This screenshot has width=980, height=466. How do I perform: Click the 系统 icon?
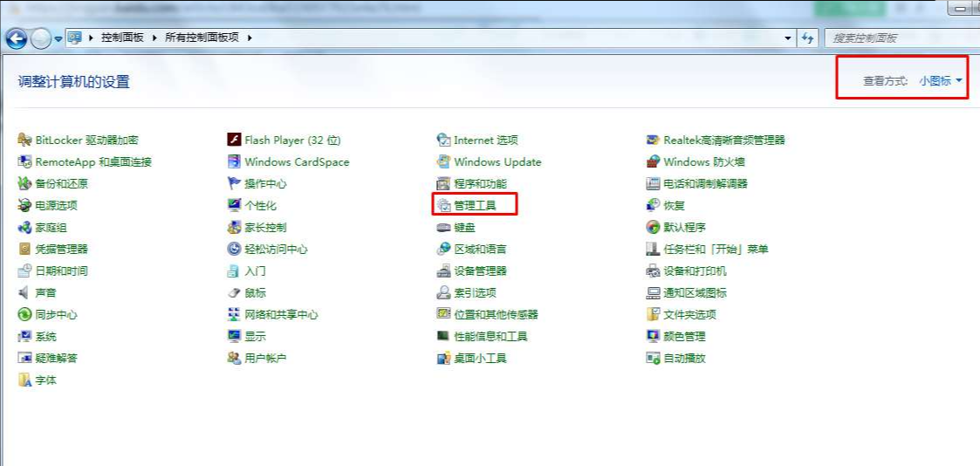pyautogui.click(x=25, y=336)
